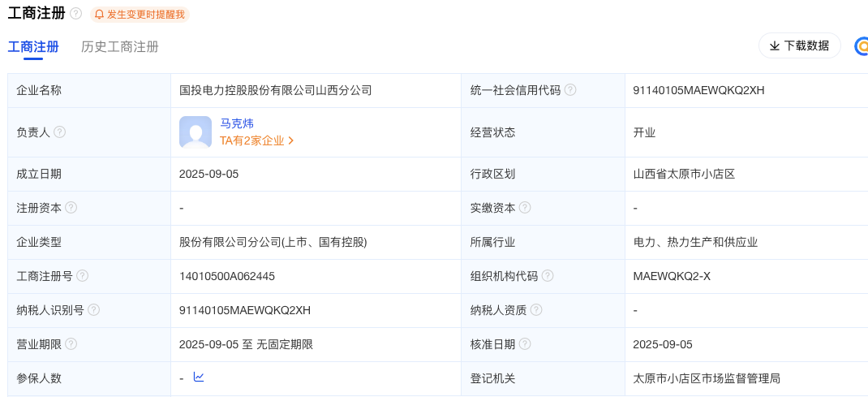Click 太原市小店区市场监督管理局 authority value
This screenshot has width=868, height=397.
707,378
